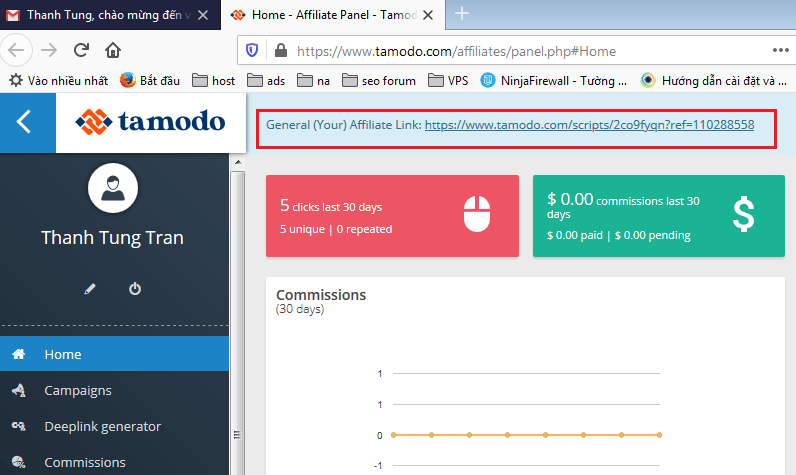Click the Deeplink generator link icon
The image size is (796, 475).
pyautogui.click(x=19, y=426)
